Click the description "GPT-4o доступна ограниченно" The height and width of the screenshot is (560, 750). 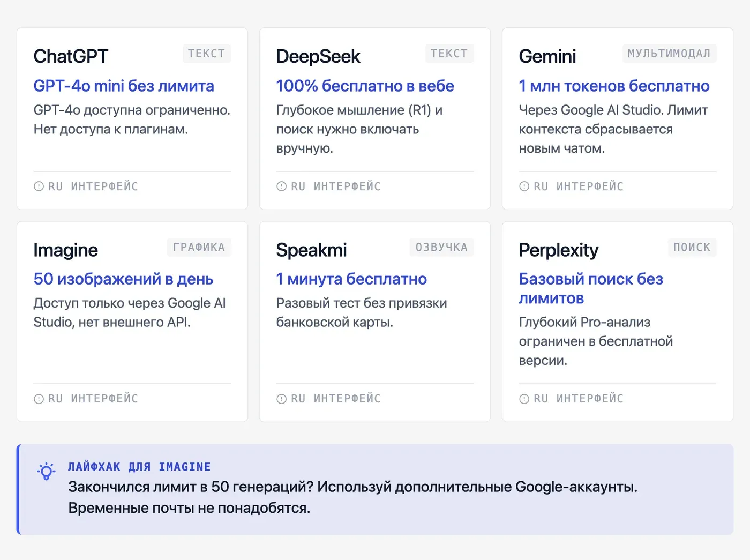(x=132, y=110)
